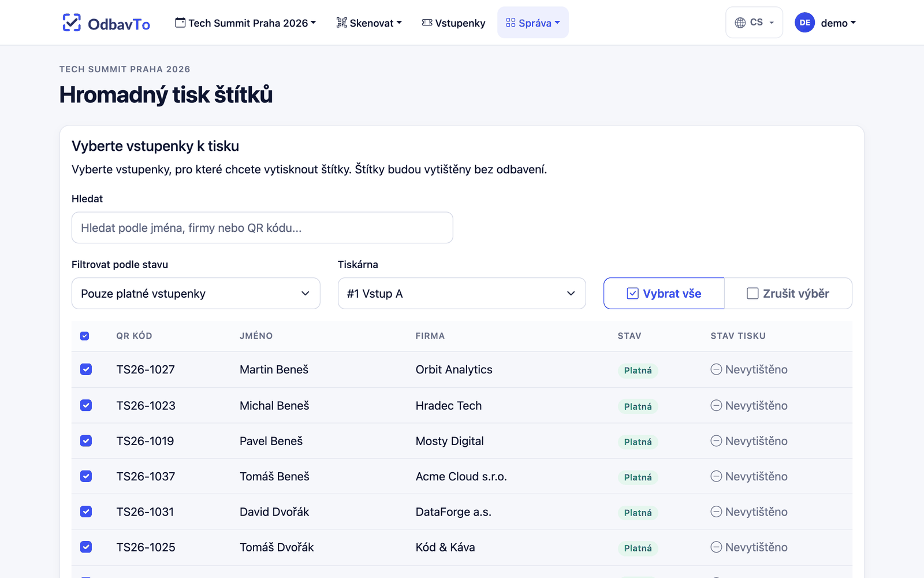Click the QR KÓD column header
Screen dimensions: 924x578
134,336
